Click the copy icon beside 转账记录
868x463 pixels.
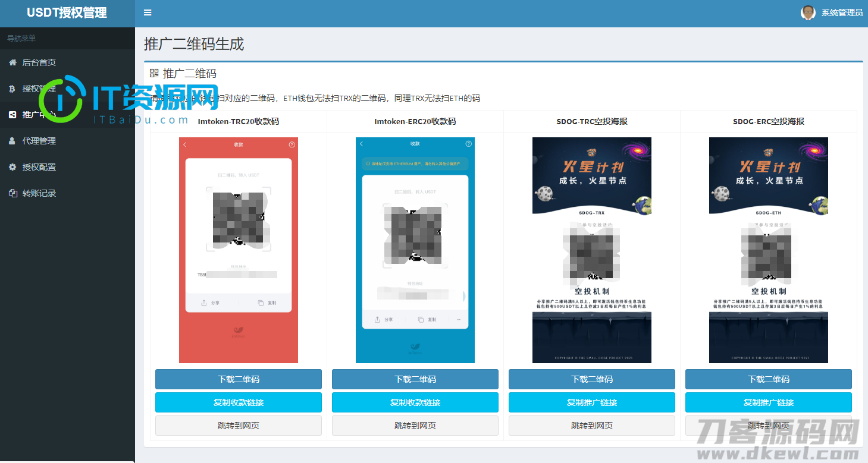pos(12,193)
